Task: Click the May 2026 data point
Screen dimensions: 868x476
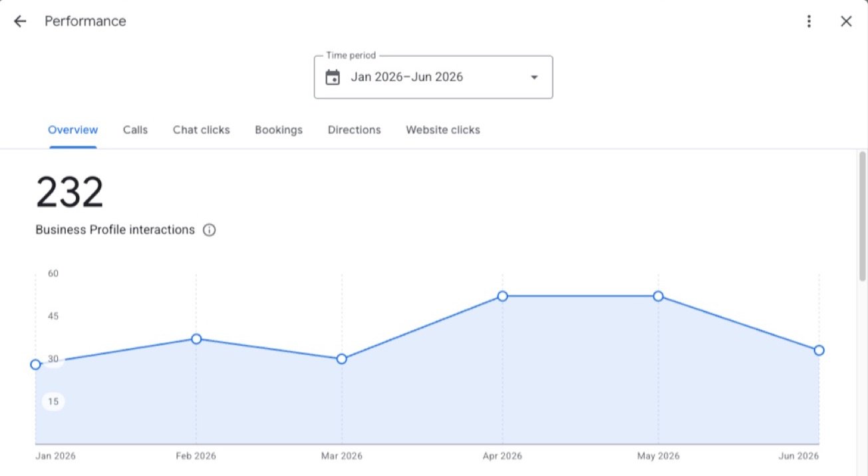Action: (658, 296)
